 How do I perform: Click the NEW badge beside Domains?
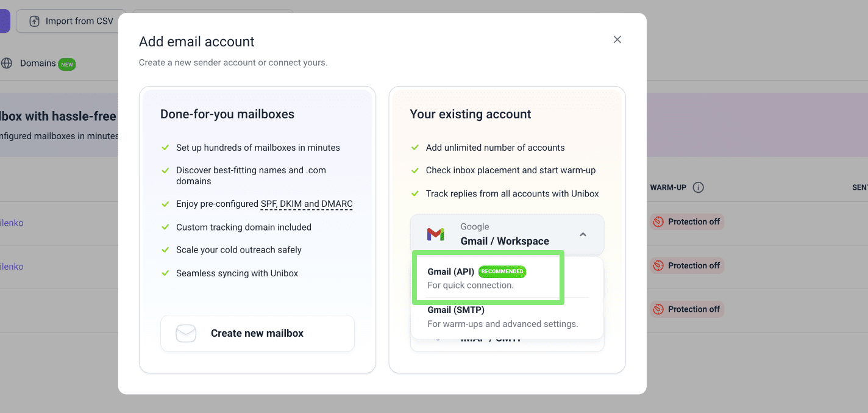tap(67, 64)
